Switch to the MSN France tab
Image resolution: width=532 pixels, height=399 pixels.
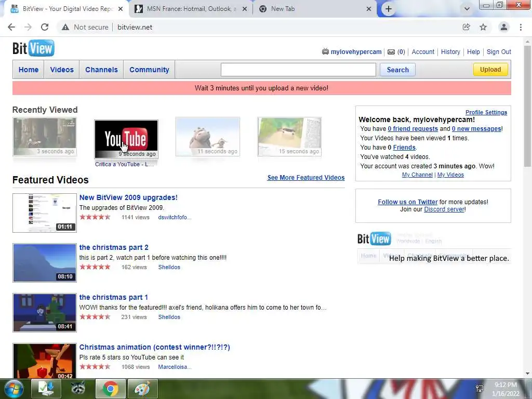[x=191, y=9]
